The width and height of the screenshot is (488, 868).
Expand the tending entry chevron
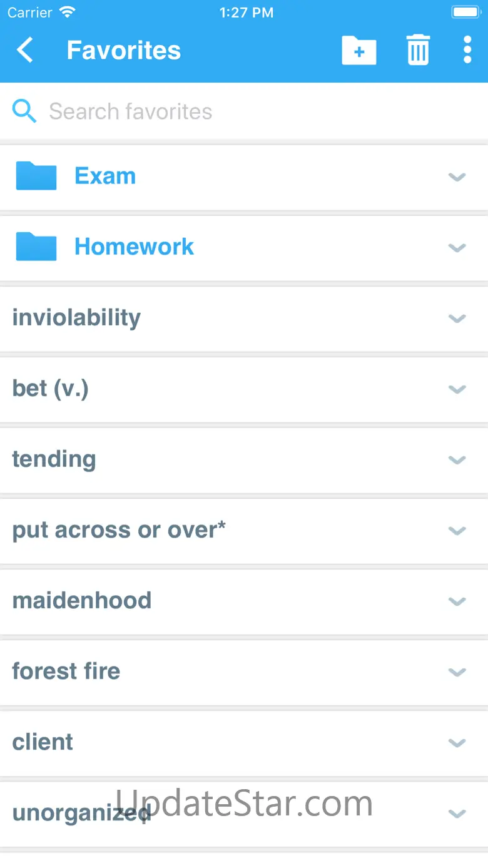tap(457, 460)
